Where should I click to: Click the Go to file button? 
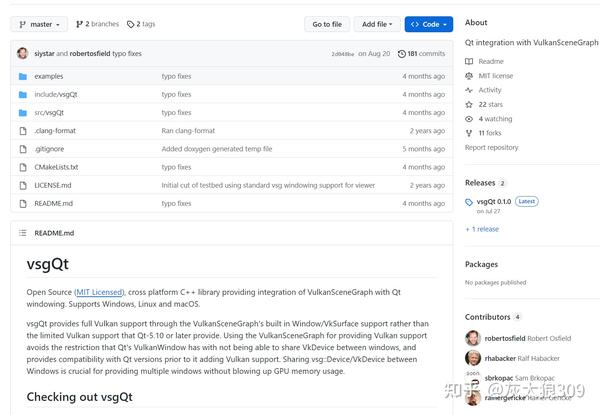(327, 24)
